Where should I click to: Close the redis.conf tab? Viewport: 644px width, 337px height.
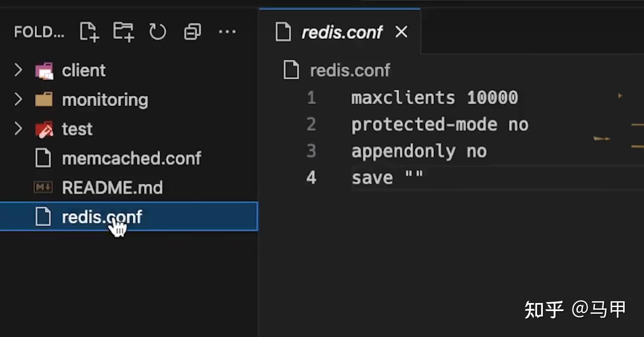(401, 32)
